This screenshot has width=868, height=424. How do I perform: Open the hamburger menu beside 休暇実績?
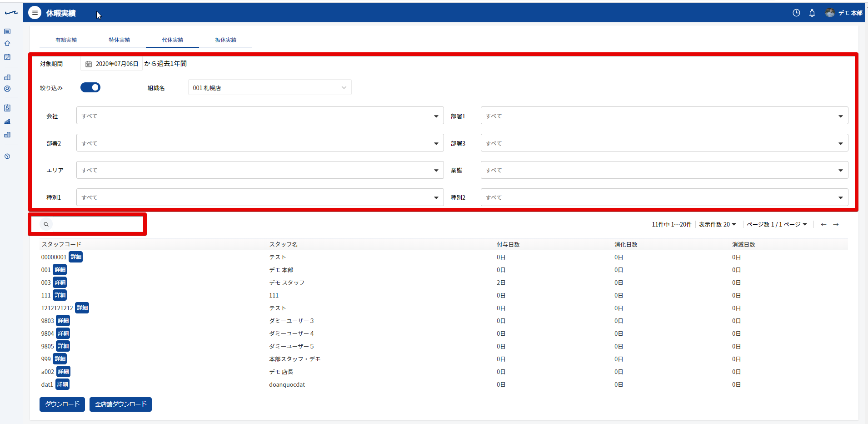[x=35, y=13]
